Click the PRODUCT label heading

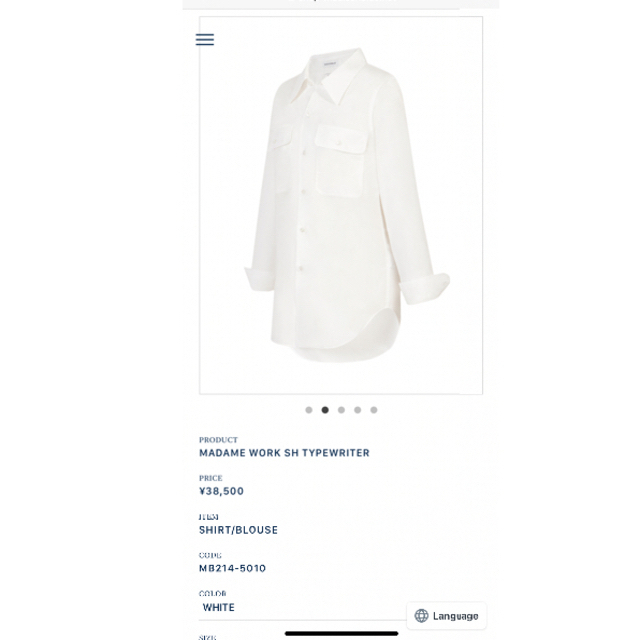tap(218, 440)
